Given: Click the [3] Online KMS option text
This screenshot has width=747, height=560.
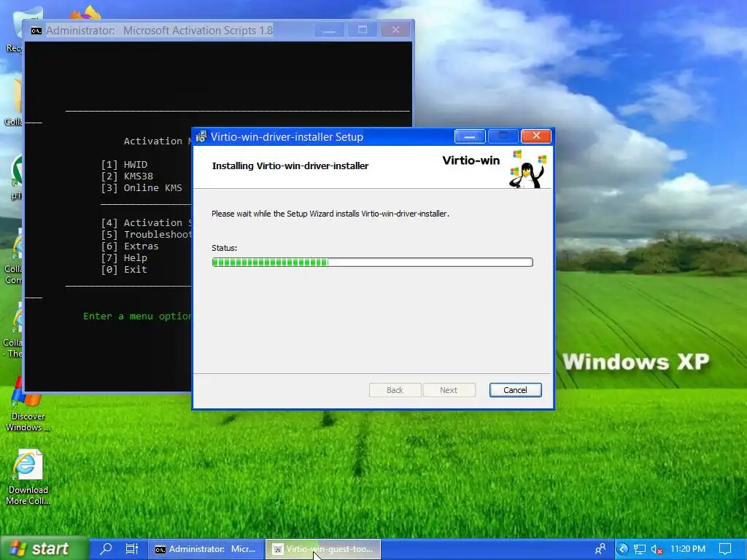Looking at the screenshot, I should 142,187.
